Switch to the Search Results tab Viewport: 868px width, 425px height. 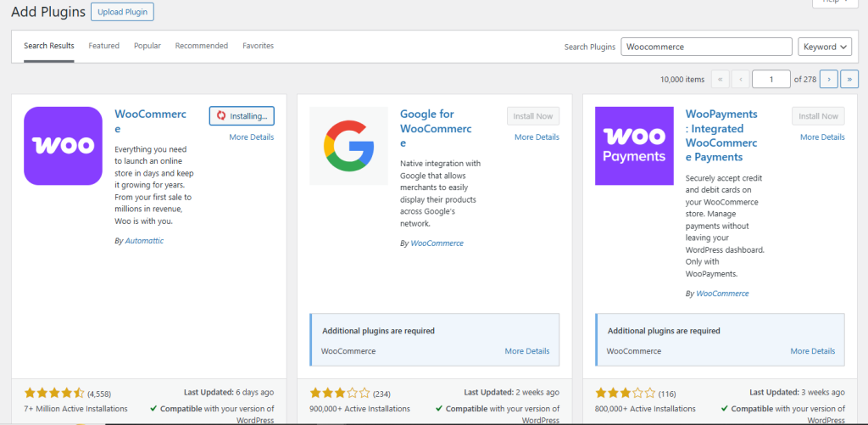[x=48, y=46]
